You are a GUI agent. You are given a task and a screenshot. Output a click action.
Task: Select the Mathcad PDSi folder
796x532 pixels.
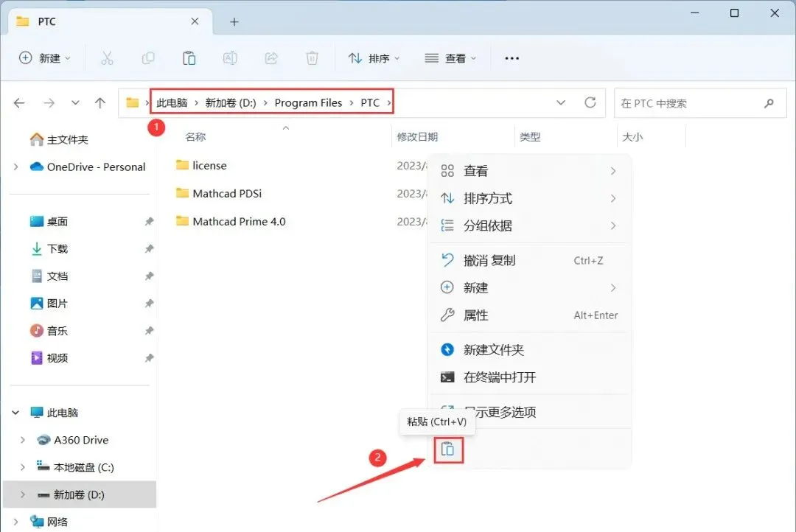pos(219,193)
